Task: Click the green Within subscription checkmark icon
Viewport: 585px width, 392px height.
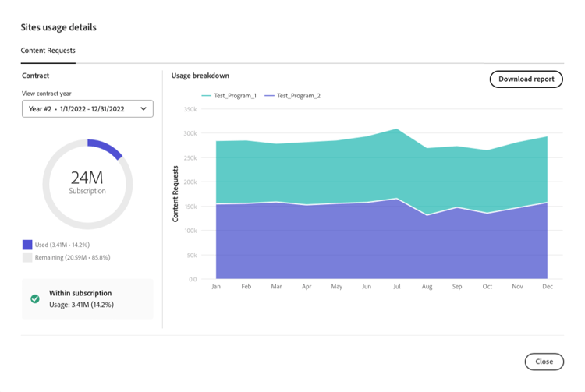Action: point(35,298)
